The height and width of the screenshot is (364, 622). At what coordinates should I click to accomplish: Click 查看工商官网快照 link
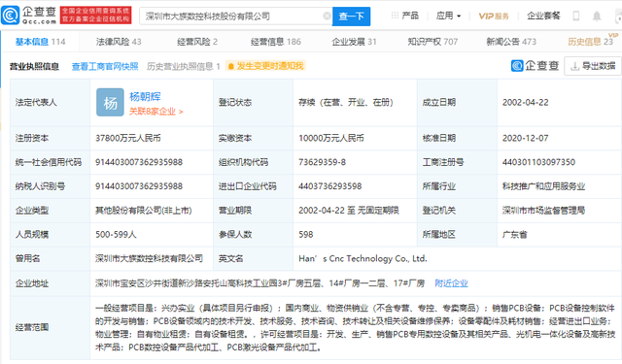(x=105, y=66)
